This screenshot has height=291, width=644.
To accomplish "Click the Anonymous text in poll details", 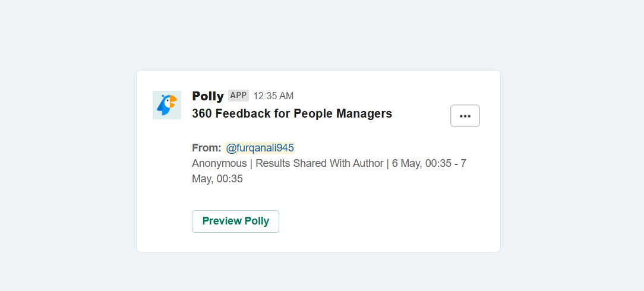I will coord(219,163).
